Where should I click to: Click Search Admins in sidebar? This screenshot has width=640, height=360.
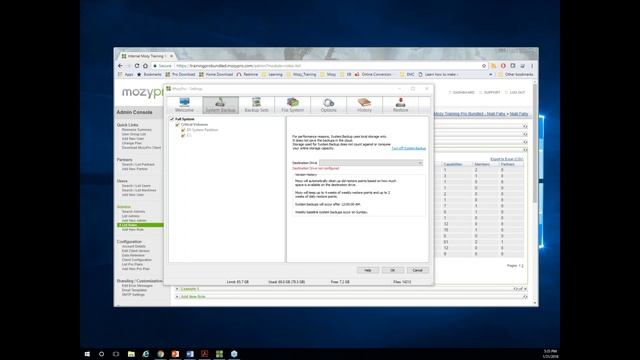click(x=133, y=212)
